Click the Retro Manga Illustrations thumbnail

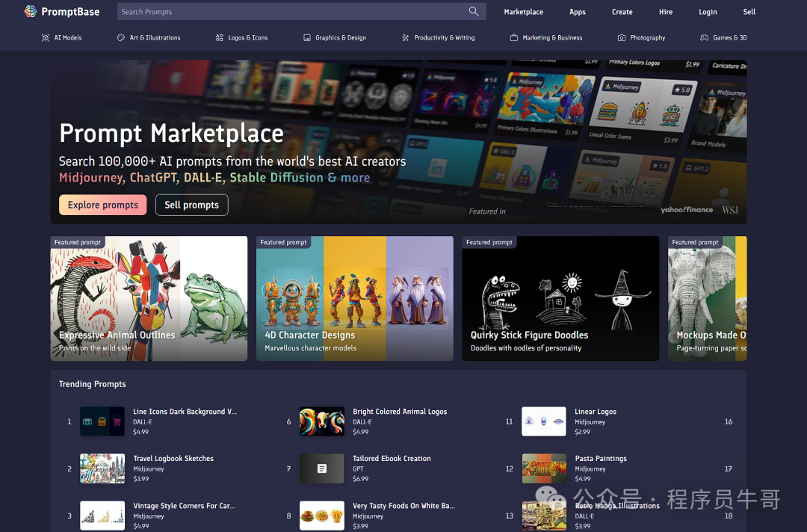pyautogui.click(x=544, y=516)
